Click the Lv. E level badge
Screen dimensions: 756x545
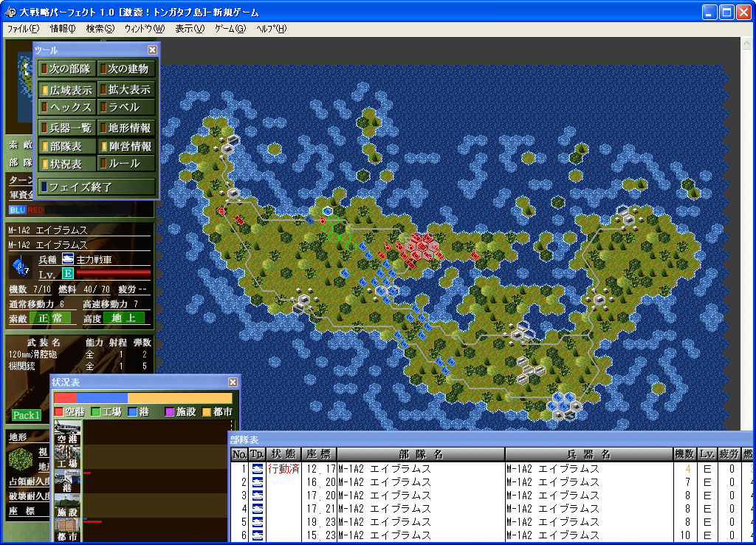tap(68, 274)
